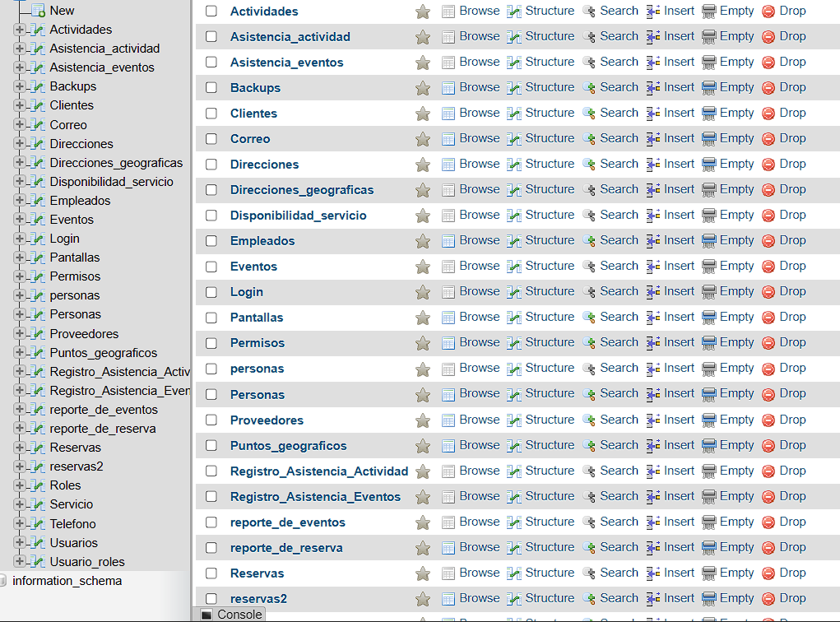Image resolution: width=840 pixels, height=622 pixels.
Task: Select information_schema database in sidebar
Action: 67,581
